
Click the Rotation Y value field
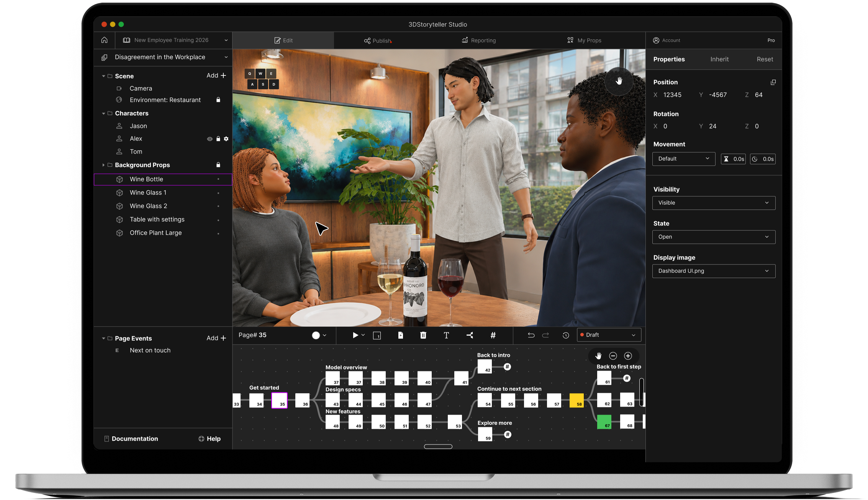coord(712,126)
